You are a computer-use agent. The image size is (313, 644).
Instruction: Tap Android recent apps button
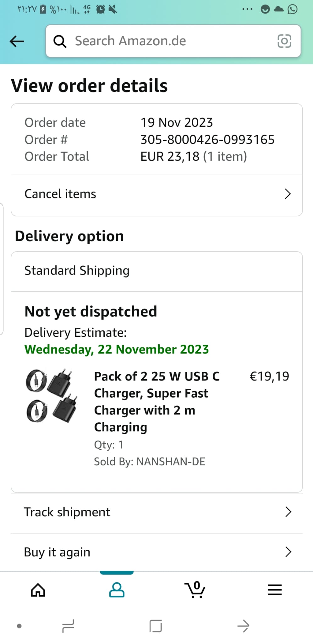click(68, 626)
